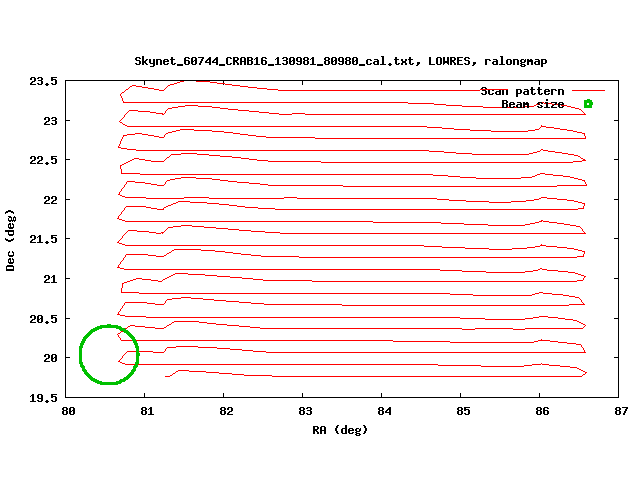Click the x-axis tick label 83
This screenshot has width=640, height=480.
pyautogui.click(x=305, y=411)
